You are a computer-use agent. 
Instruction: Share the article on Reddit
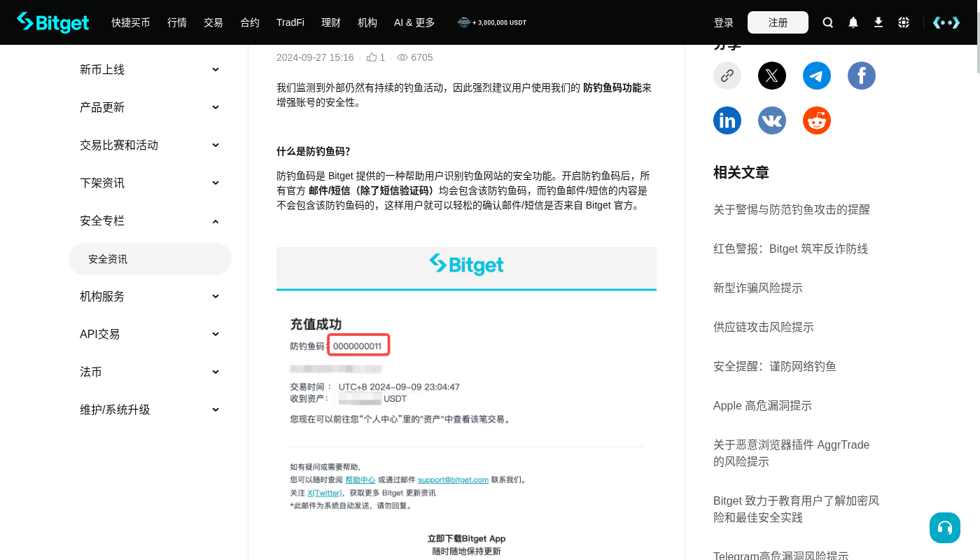[x=817, y=120]
